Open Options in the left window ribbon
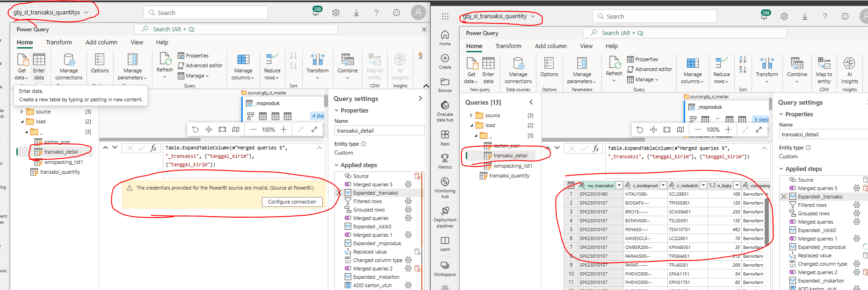This screenshot has width=868, height=290. (100, 64)
